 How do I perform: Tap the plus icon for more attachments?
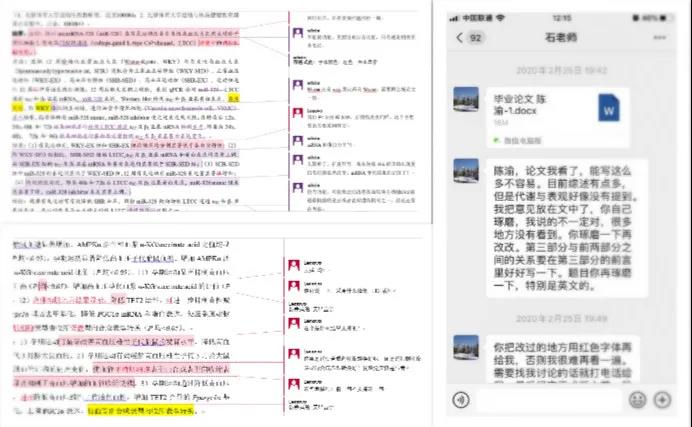pos(666,399)
